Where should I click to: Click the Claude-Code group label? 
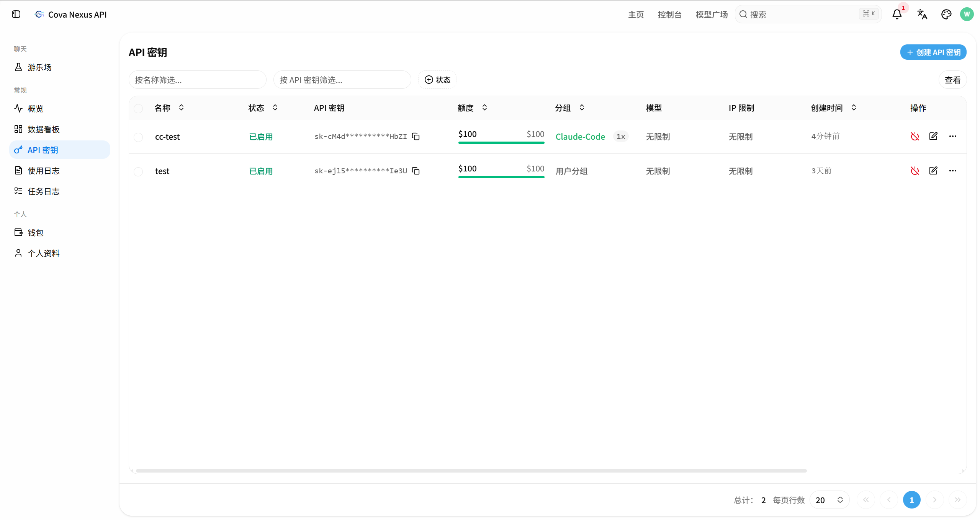click(580, 137)
